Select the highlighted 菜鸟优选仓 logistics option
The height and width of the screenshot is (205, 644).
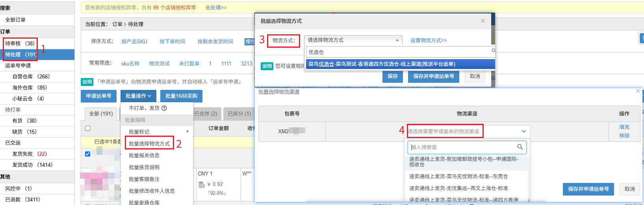[x=400, y=64]
